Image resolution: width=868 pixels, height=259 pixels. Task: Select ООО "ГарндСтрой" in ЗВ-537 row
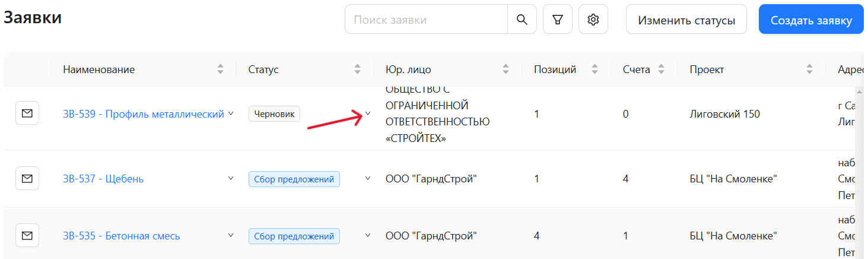(x=431, y=179)
